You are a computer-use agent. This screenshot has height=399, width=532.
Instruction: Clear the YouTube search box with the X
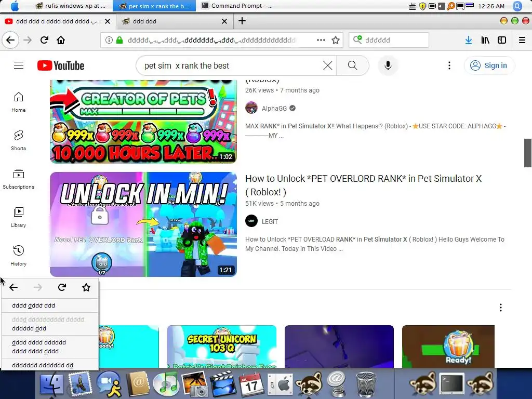327,65
